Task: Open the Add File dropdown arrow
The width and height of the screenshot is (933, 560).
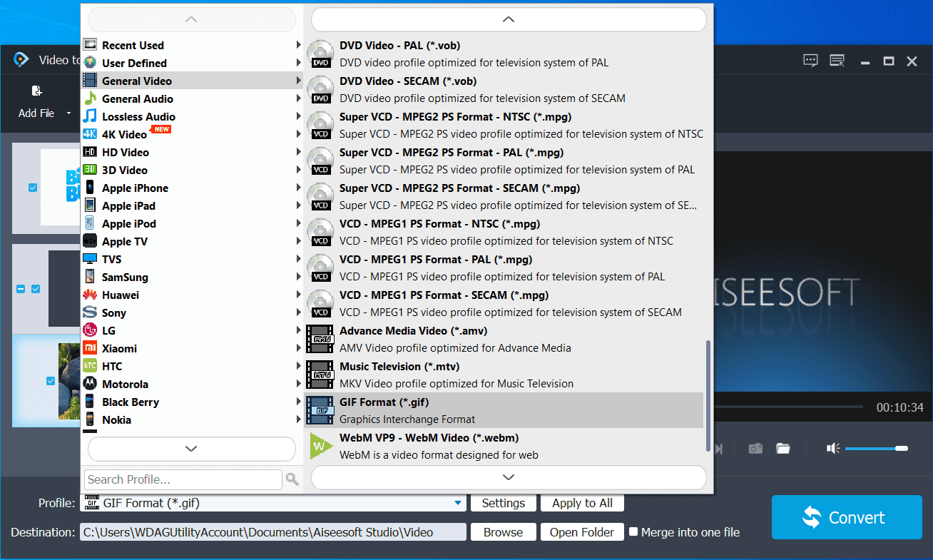Action: tap(69, 113)
